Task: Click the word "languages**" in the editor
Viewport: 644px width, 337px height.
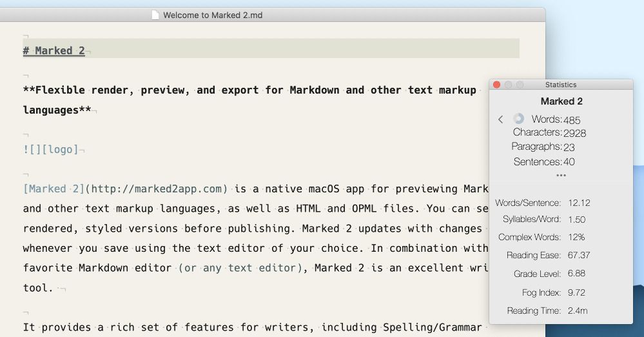Action: pyautogui.click(x=57, y=110)
